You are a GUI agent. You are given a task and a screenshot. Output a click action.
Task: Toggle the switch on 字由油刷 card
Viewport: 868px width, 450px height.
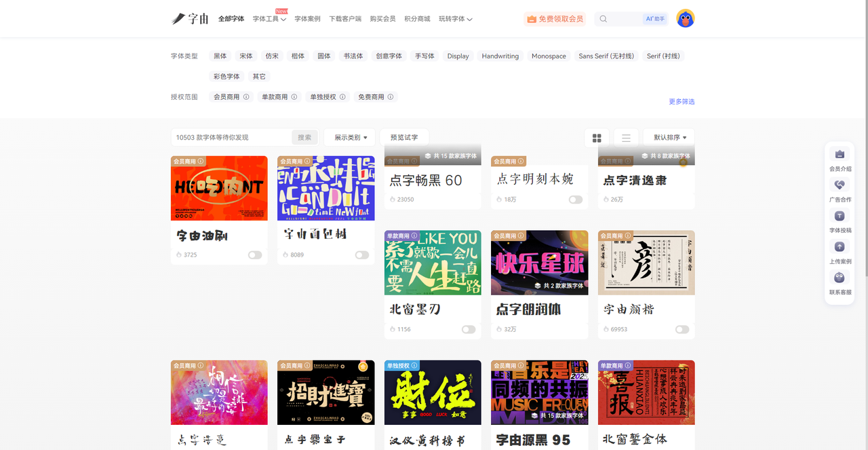pyautogui.click(x=255, y=255)
